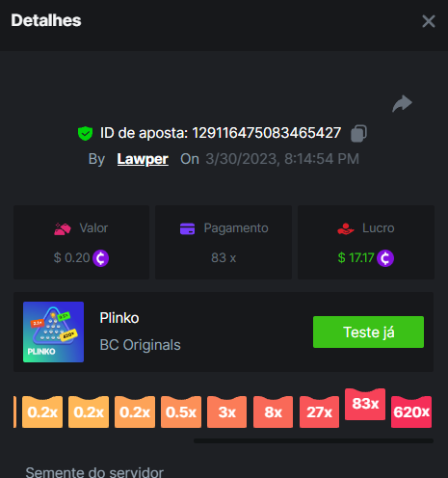The height and width of the screenshot is (478, 448).
Task: Select the 620x multiplier slot
Action: click(x=411, y=412)
